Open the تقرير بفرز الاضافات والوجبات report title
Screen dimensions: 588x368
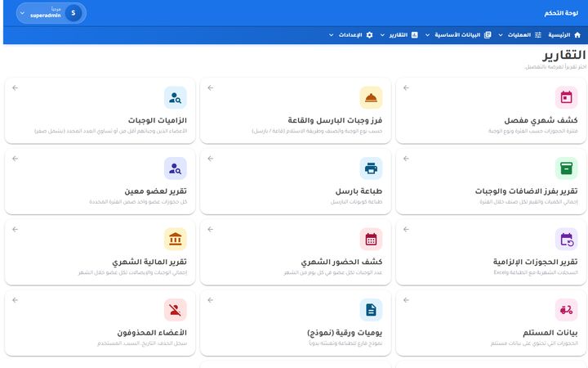526,191
